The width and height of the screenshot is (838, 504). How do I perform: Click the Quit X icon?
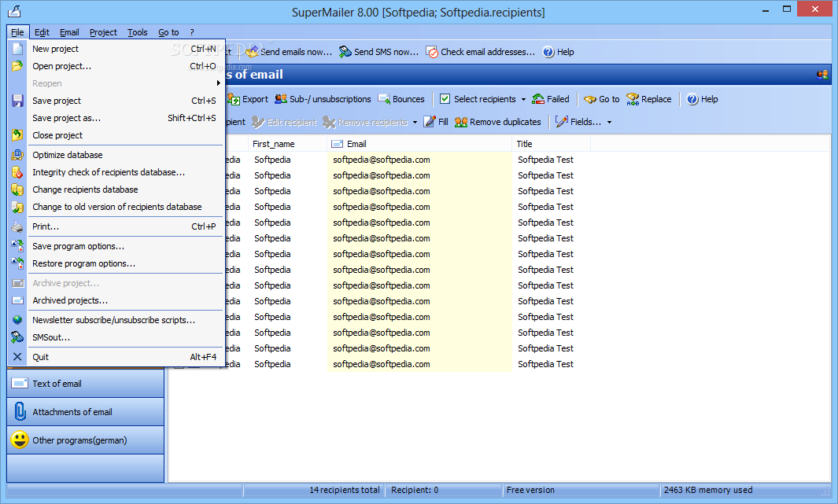pos(17,357)
